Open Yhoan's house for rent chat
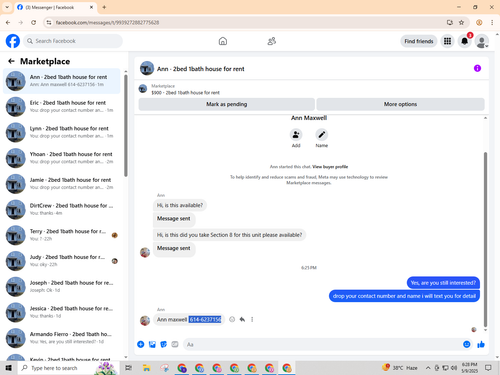The width and height of the screenshot is (500, 375). [x=62, y=158]
